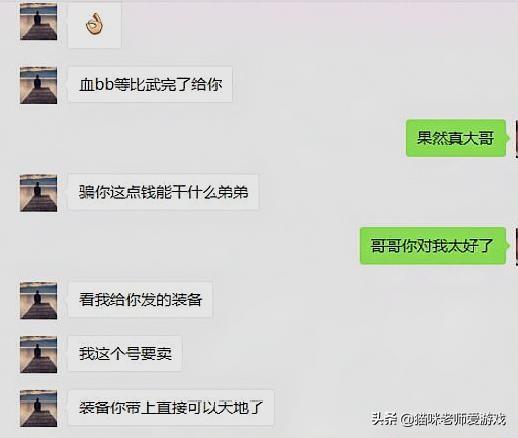Open avatar beside 装备你带上直接可以天地了
Screen dimensions: 518x438
coord(39,409)
